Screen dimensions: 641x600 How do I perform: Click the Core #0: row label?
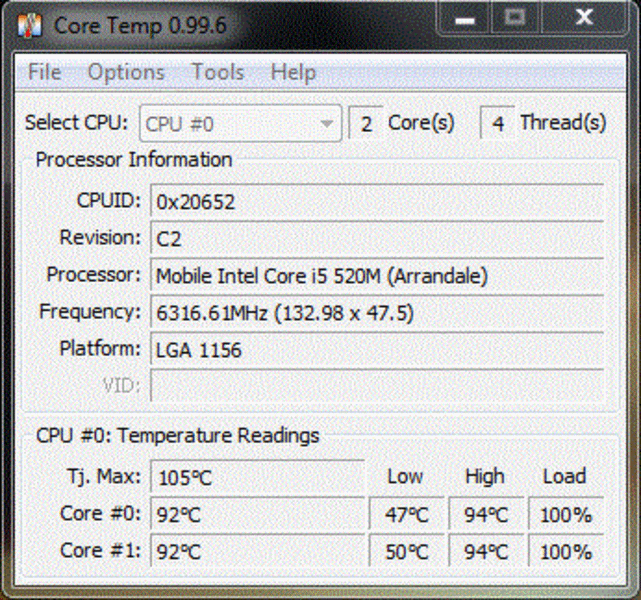click(101, 514)
